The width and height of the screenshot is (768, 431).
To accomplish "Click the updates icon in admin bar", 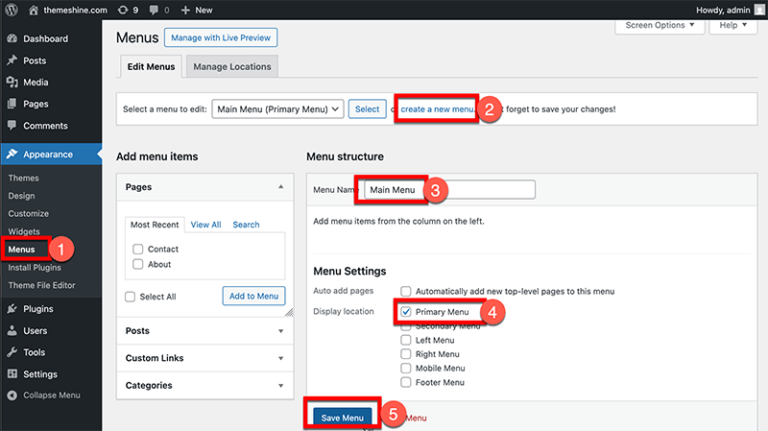I will 123,9.
